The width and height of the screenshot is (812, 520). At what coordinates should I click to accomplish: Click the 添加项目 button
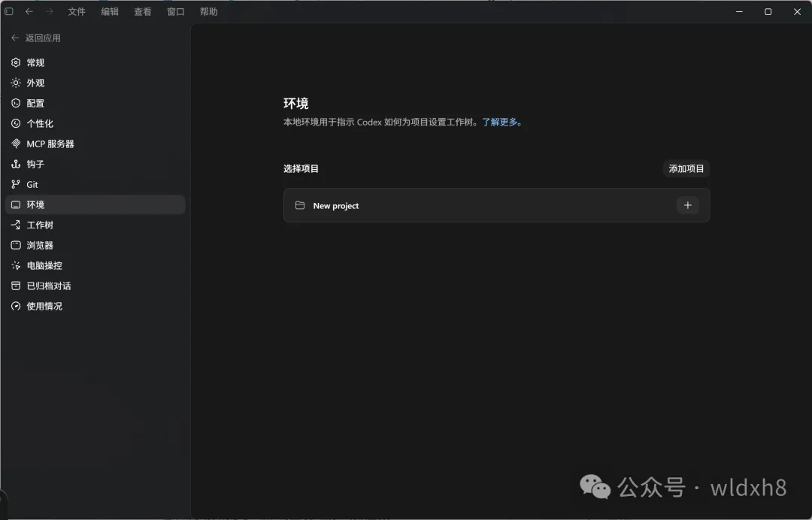click(x=686, y=168)
